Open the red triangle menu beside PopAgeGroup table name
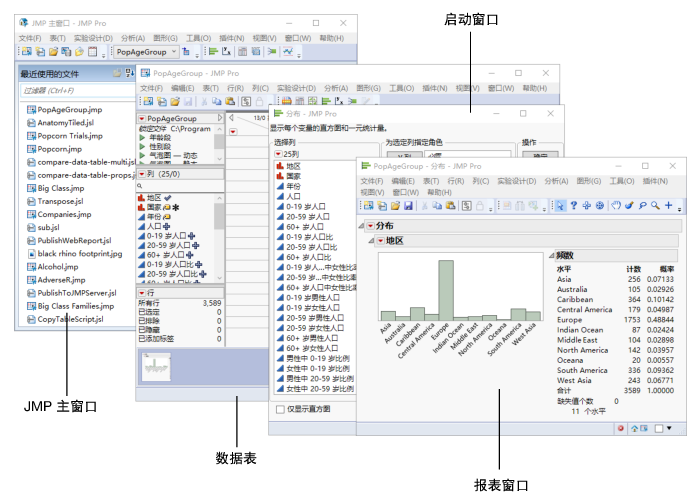 pyautogui.click(x=142, y=119)
